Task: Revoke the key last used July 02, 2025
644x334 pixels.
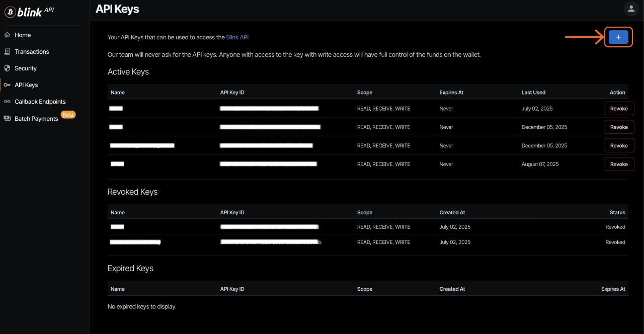Action: (x=618, y=109)
